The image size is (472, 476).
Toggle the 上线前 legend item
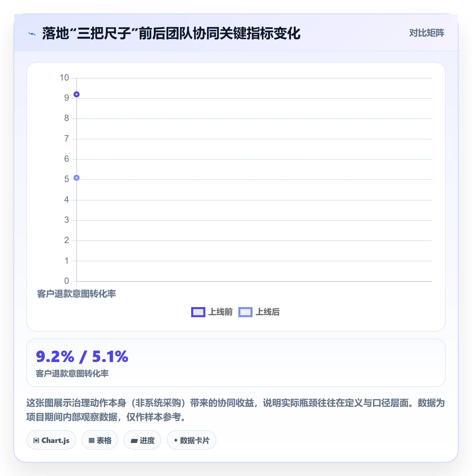[212, 312]
